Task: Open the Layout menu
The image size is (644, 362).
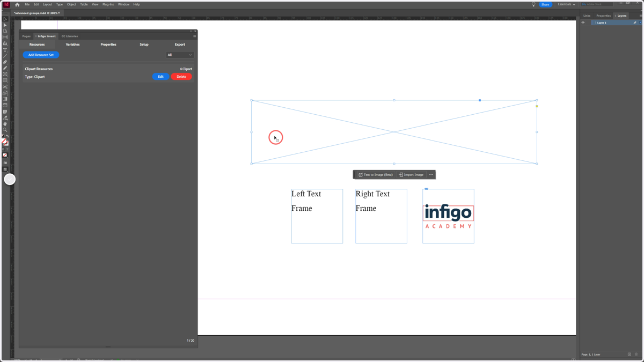Action: coord(47,4)
